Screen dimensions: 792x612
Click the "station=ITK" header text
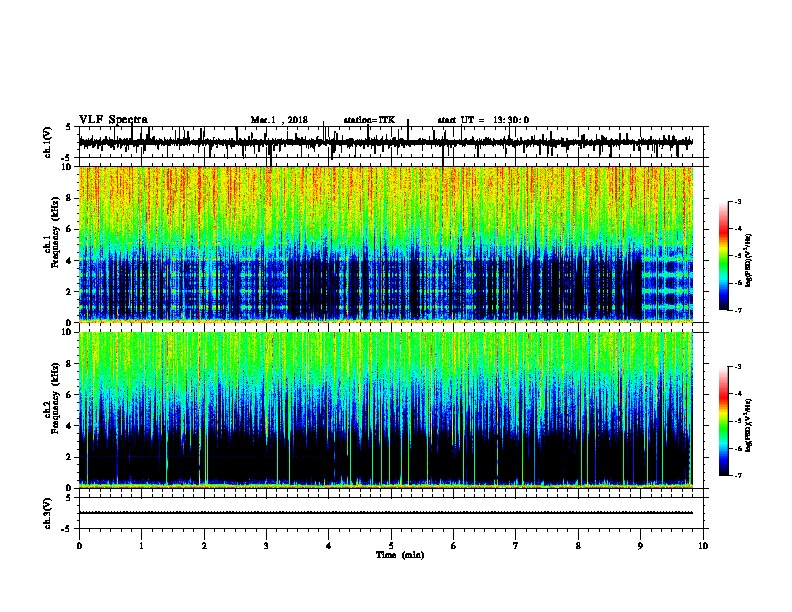click(369, 120)
